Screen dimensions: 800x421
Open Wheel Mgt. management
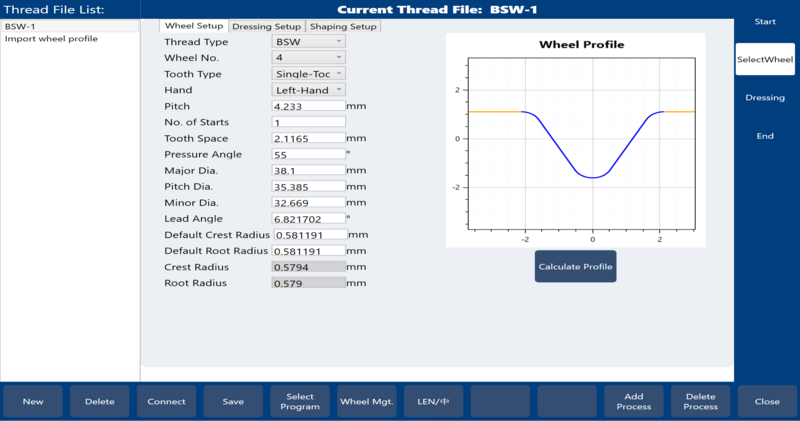(367, 402)
